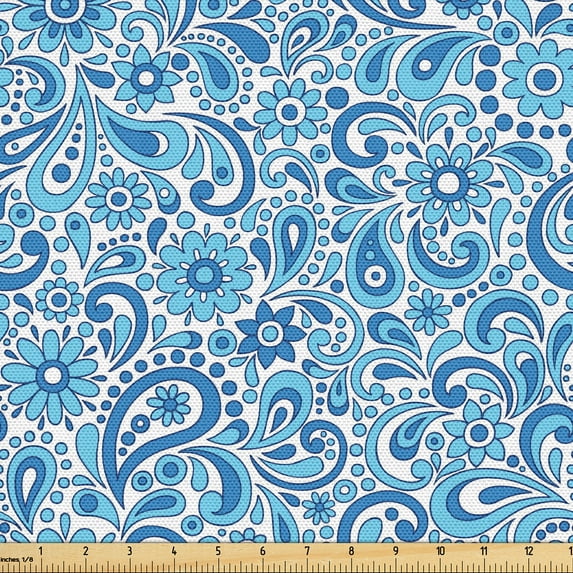Viewport: 573px width, 573px height.
Task: Click the number 12 on the ruler
Action: pos(529,551)
